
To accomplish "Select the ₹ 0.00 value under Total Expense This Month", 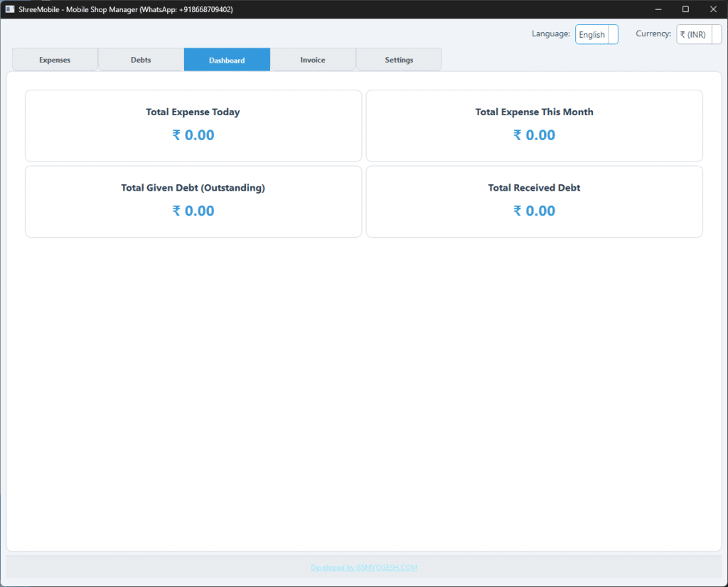I will [x=534, y=134].
